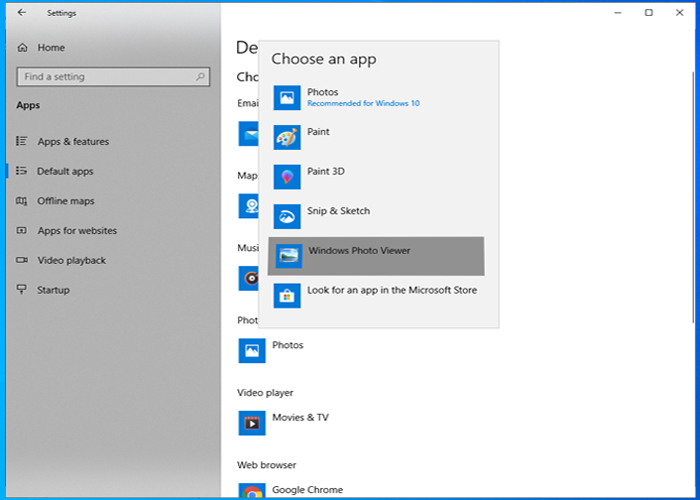Select the Photos app icon in chooser
The width and height of the screenshot is (700, 500).
[287, 97]
